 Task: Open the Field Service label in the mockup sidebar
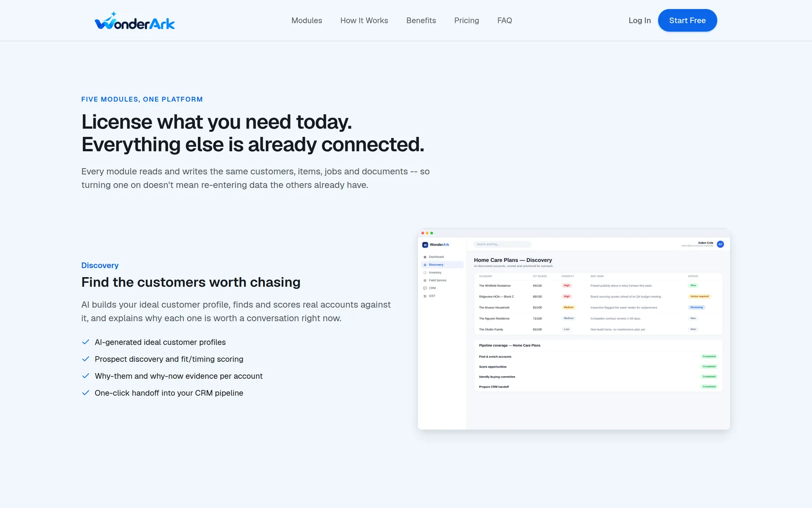[x=438, y=280]
